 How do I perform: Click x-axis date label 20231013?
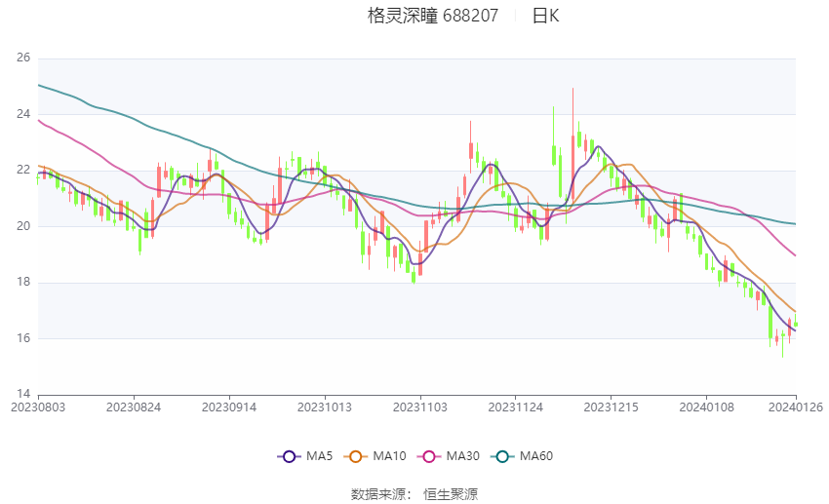pos(325,407)
